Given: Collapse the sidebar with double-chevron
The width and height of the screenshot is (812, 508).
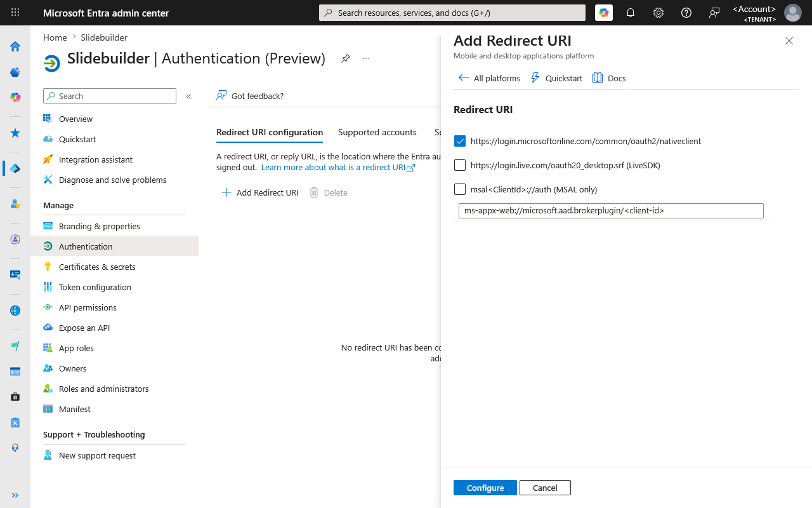Looking at the screenshot, I should coord(188,97).
